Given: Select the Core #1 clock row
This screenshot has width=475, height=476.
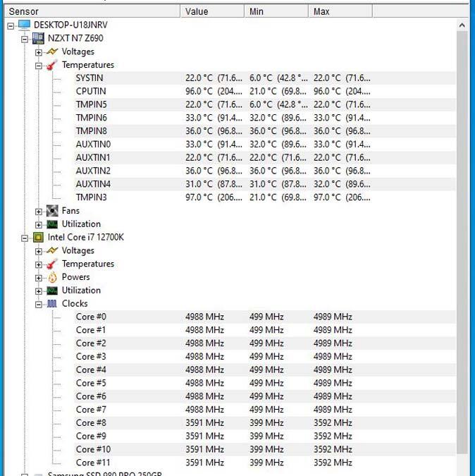Looking at the screenshot, I should tap(265, 330).
